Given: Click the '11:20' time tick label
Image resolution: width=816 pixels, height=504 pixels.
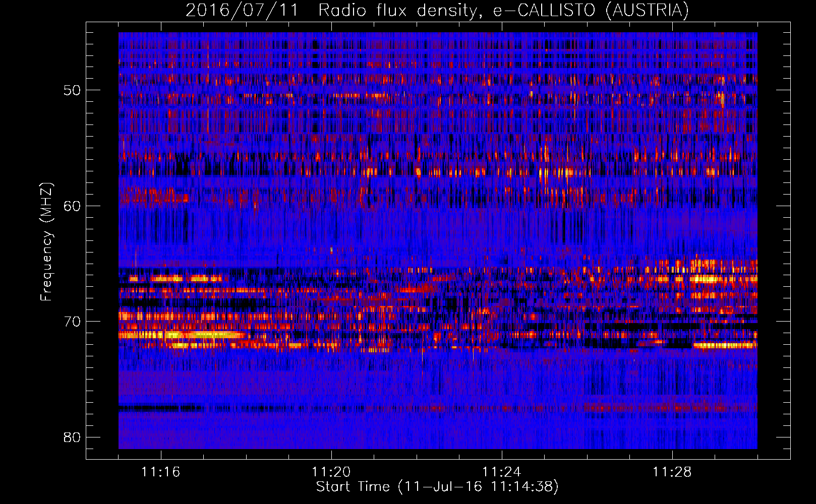Looking at the screenshot, I should [331, 472].
